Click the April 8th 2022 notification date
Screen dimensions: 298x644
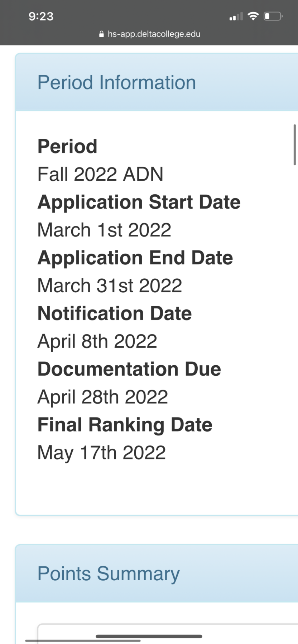coord(97,341)
